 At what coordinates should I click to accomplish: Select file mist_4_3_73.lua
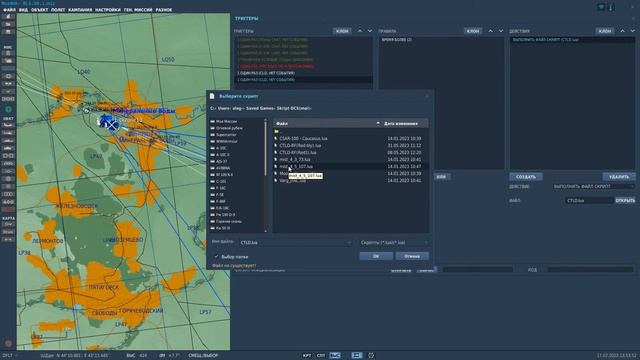pyautogui.click(x=295, y=159)
